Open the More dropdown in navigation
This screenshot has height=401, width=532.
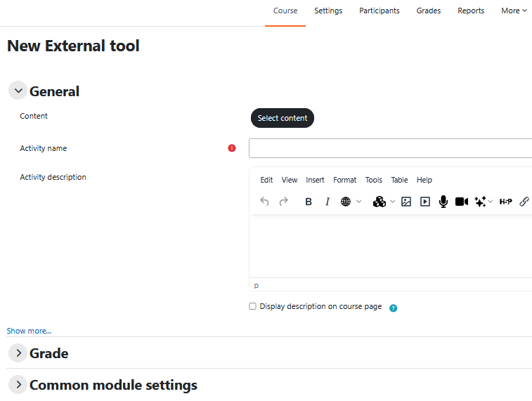click(x=514, y=11)
